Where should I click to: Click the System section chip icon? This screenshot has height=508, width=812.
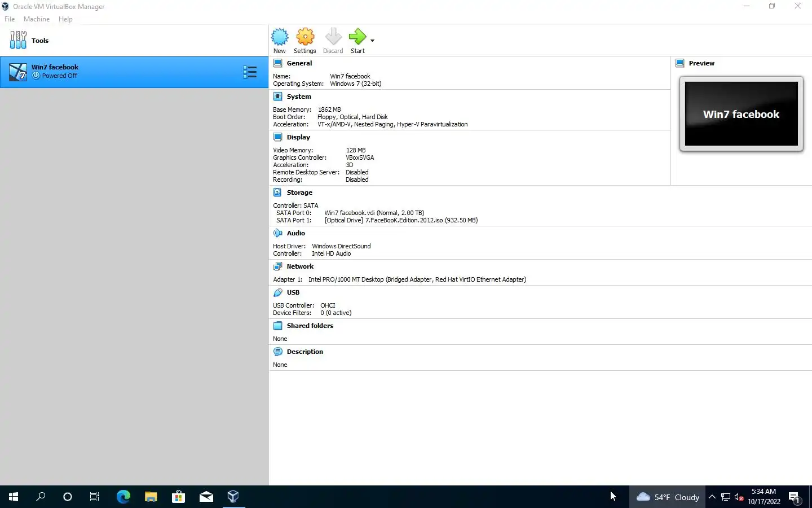click(x=277, y=97)
